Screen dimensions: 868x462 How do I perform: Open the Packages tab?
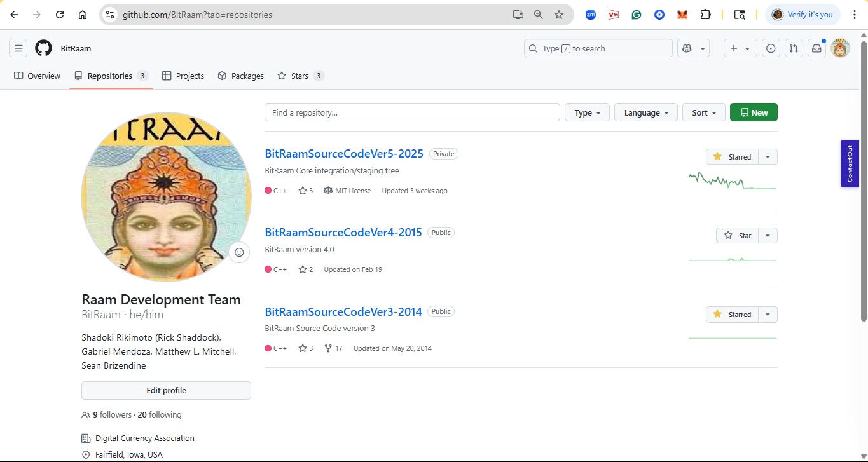point(240,76)
